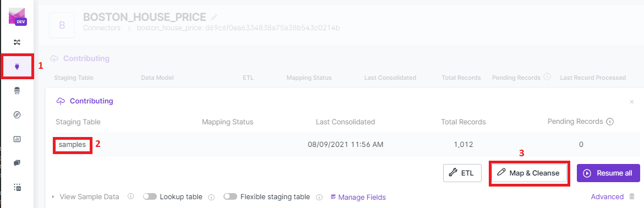Open the chart dashboard icon in sidebar

(17, 139)
